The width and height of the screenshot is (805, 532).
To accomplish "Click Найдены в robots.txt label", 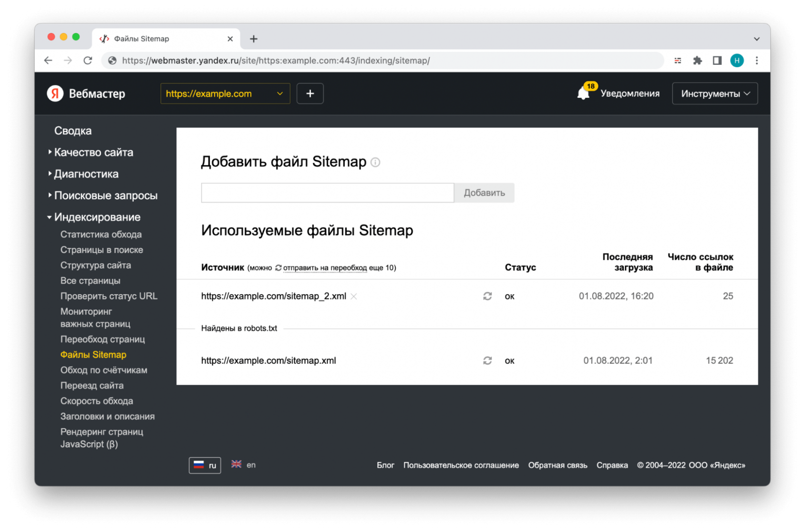I will [239, 328].
